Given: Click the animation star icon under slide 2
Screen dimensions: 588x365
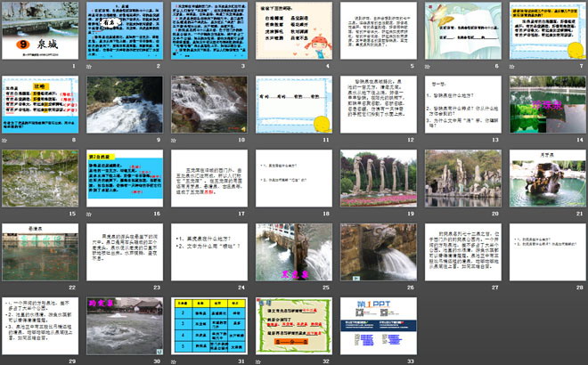Looking at the screenshot, I should tap(91, 66).
